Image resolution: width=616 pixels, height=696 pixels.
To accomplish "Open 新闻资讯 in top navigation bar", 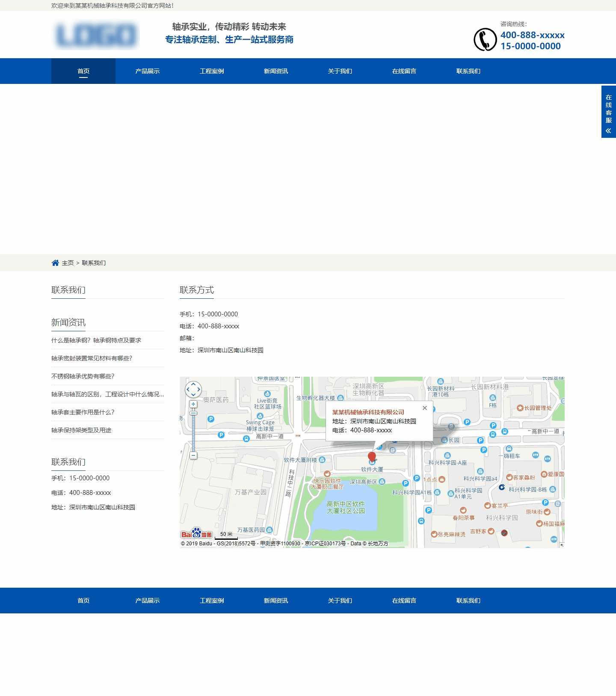I will click(276, 71).
